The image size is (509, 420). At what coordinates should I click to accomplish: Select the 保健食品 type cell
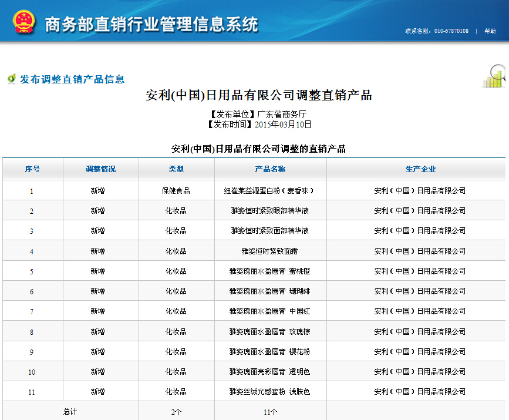click(176, 191)
